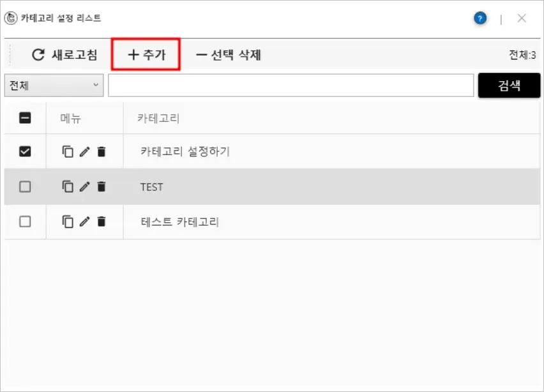Click the 새로고침 refresh button
This screenshot has width=544, height=392.
tap(64, 55)
